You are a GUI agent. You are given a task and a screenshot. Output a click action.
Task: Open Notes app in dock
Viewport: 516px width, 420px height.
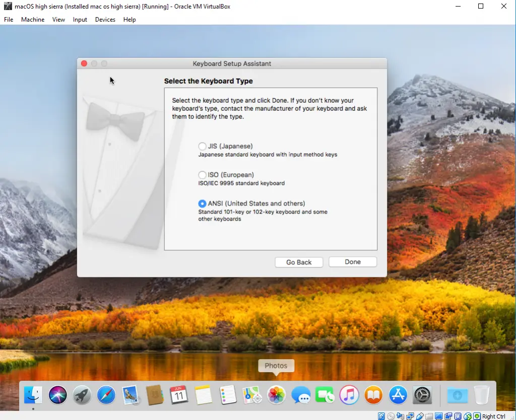click(204, 395)
